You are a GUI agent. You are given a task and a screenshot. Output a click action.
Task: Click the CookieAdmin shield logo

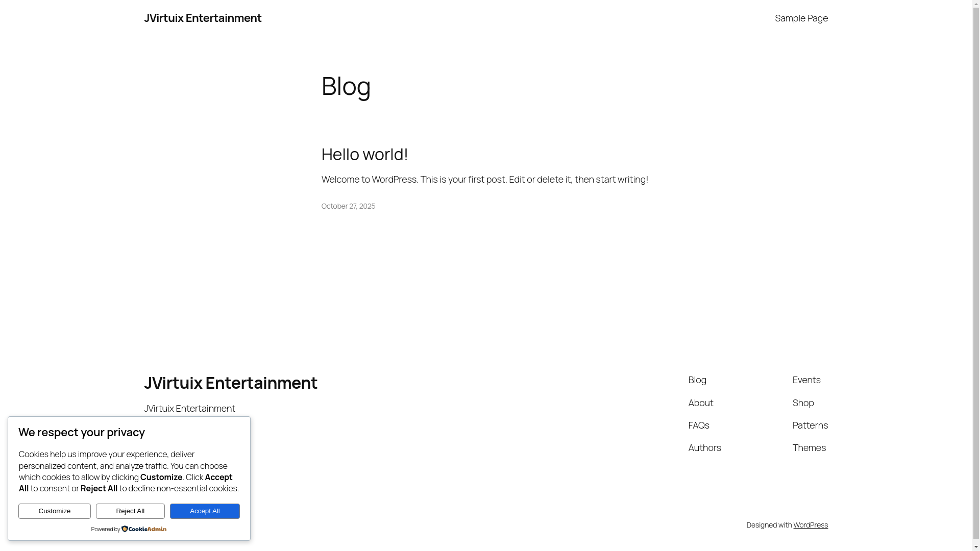pos(125,529)
